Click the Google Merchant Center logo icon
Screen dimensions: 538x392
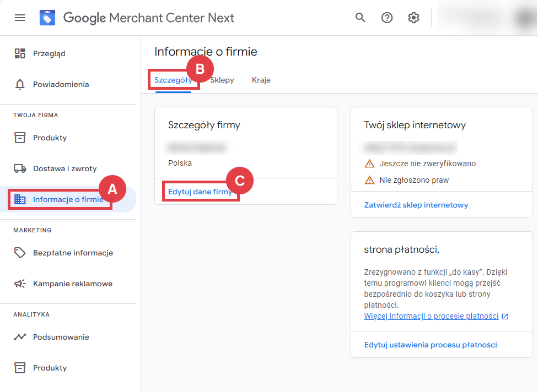tap(47, 17)
